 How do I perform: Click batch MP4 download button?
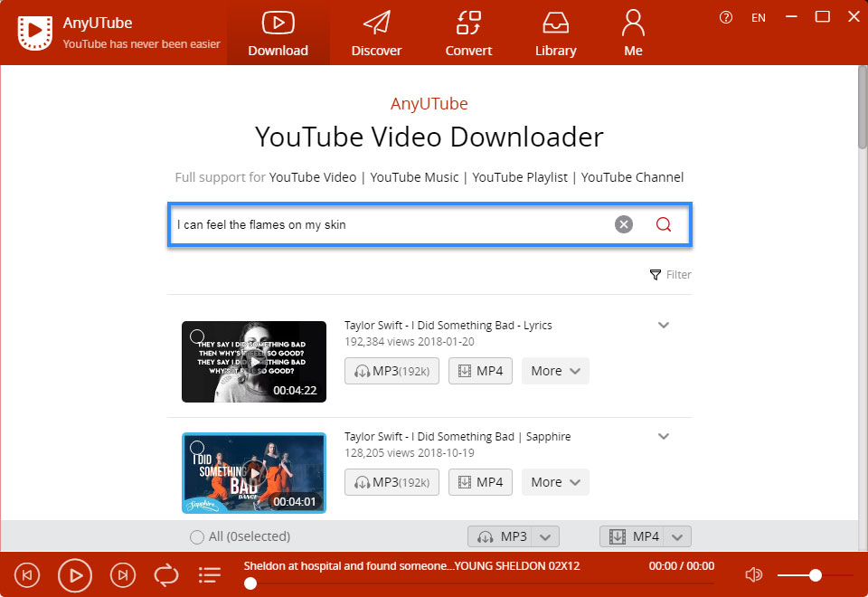(x=632, y=536)
